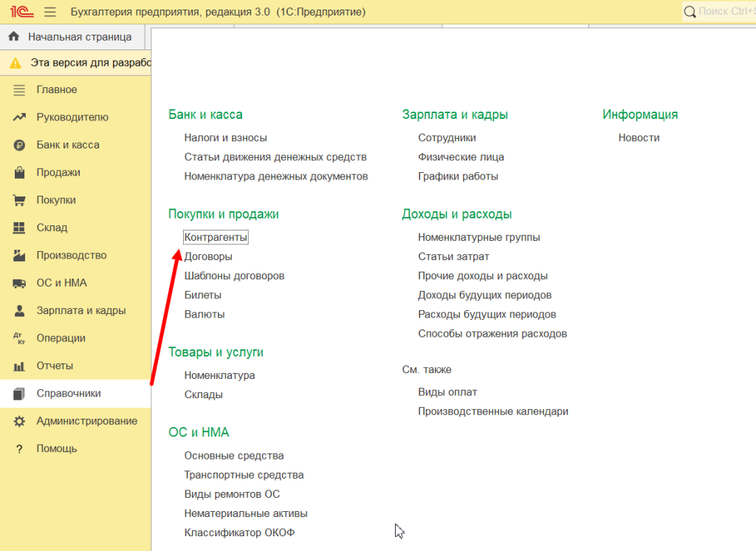The width and height of the screenshot is (756, 551).
Task: Click the home icon on Начальная страница tab
Action: tap(13, 36)
